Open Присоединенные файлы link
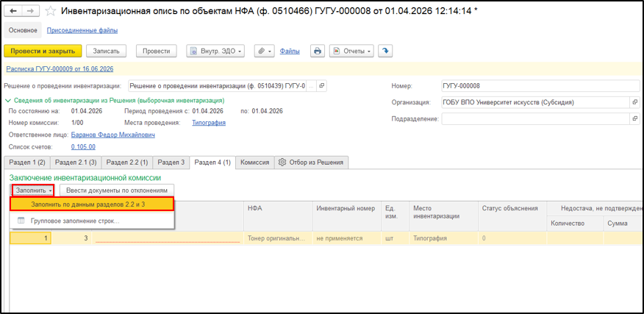The width and height of the screenshot is (644, 314). click(x=82, y=30)
